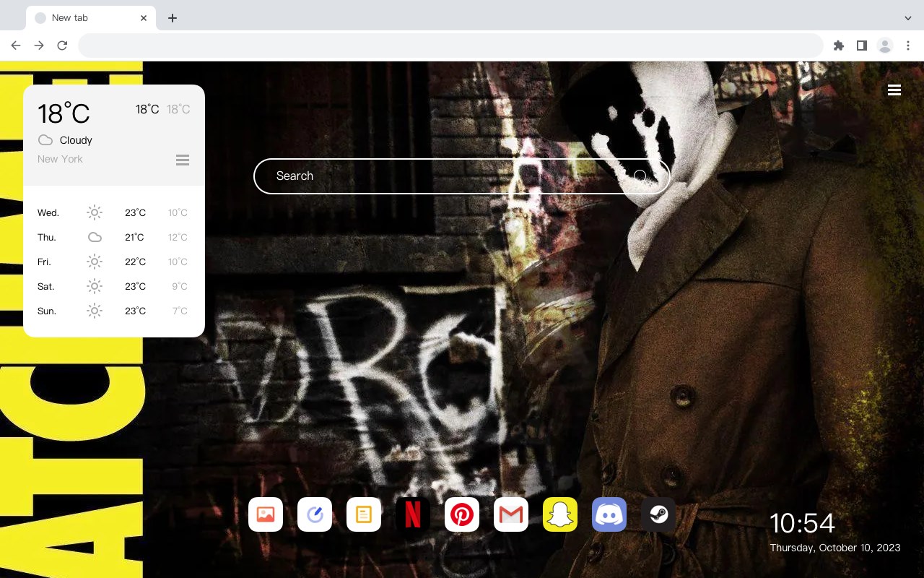Focus the Chrome address bar

point(450,46)
